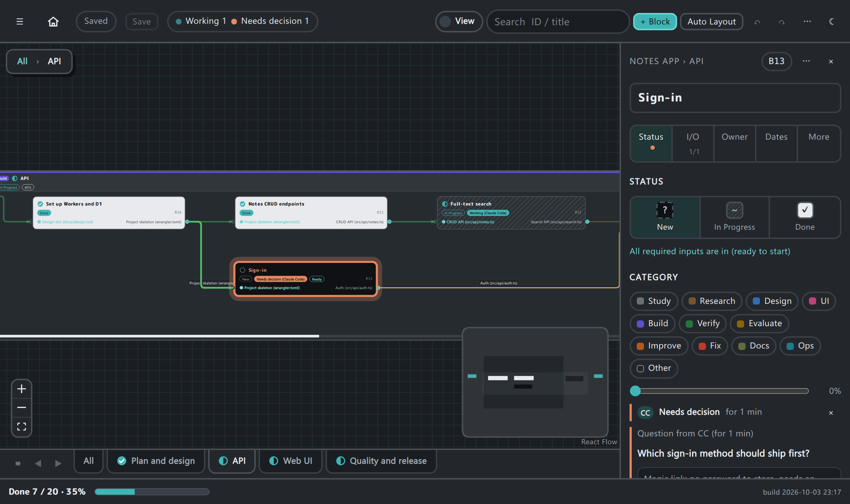The image size is (850, 504).
Task: Open the Quality and release phase tab
Action: pyautogui.click(x=381, y=461)
